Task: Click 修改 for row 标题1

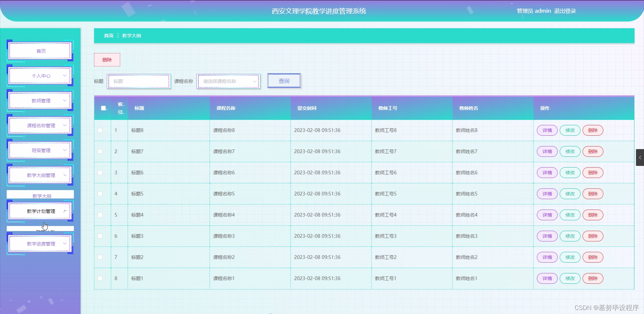Action: [570, 278]
